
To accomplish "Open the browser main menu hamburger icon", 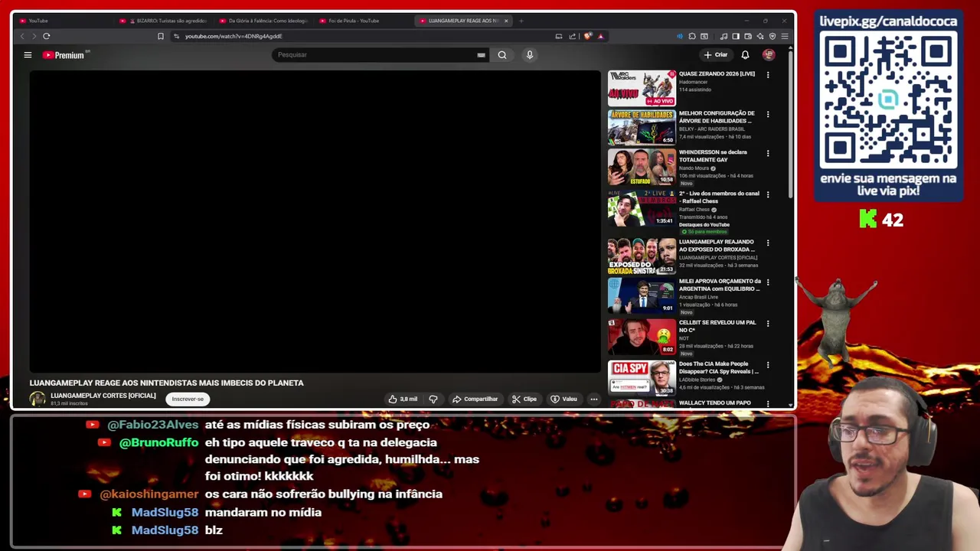I will [x=785, y=36].
